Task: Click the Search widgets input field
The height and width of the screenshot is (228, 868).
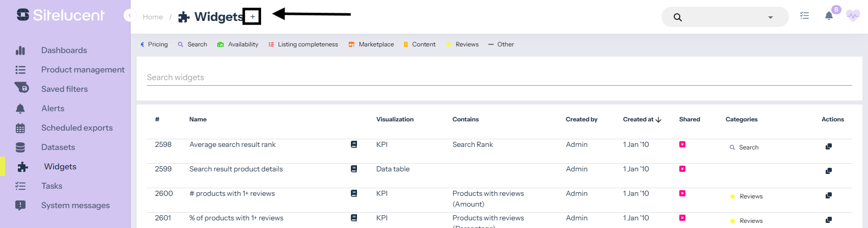Action: tap(499, 78)
